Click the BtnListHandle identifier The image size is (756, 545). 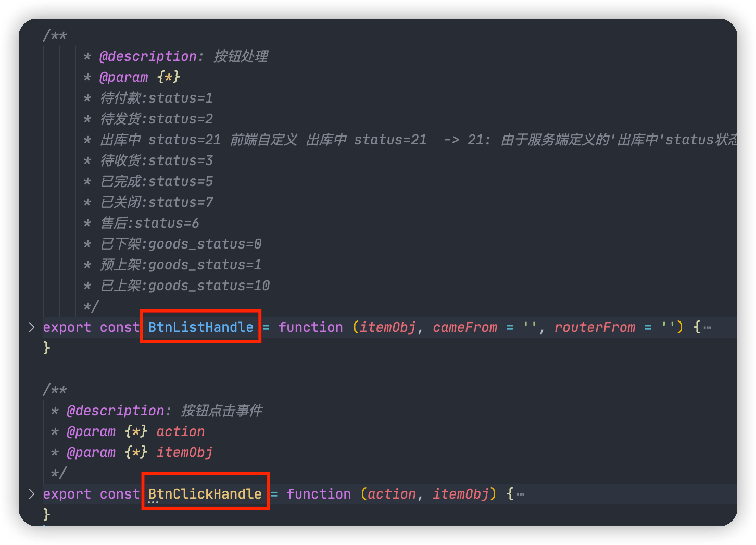coord(201,327)
